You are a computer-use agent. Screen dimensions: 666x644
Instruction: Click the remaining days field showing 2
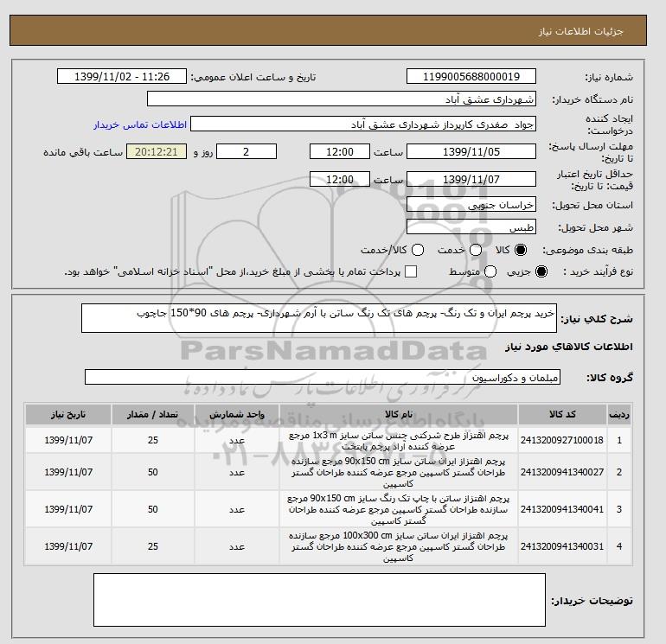click(x=247, y=151)
